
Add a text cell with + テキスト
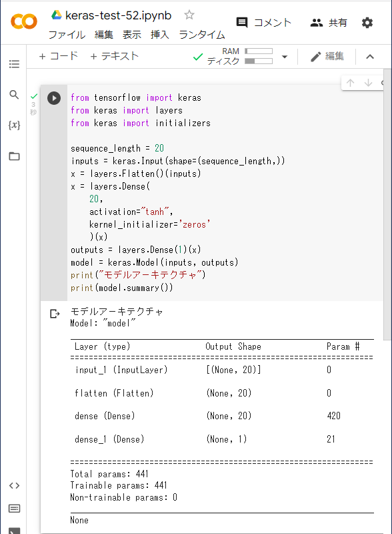tap(115, 56)
